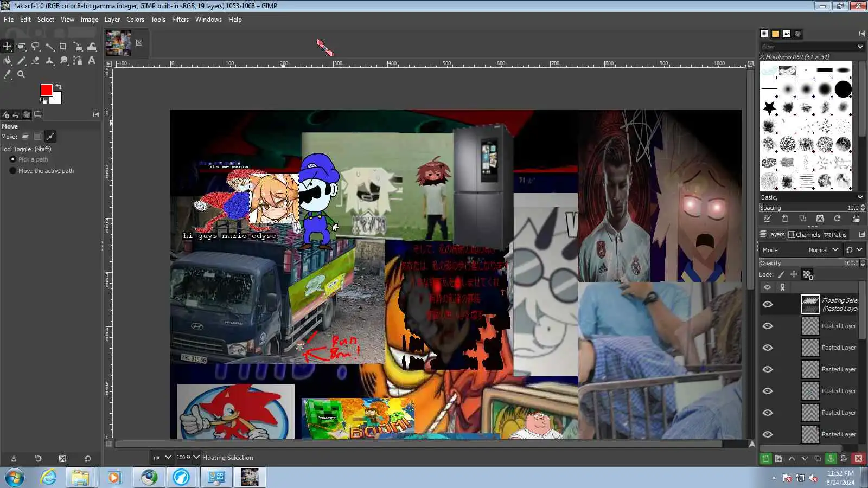
Task: Select the Clone stamp tool
Action: pyautogui.click(x=49, y=60)
